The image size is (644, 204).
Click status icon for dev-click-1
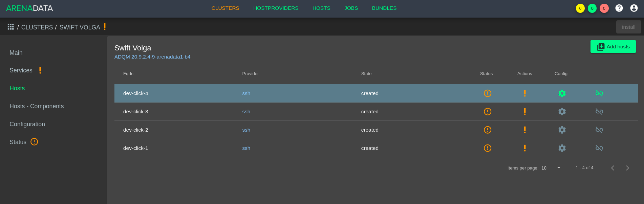(x=488, y=148)
